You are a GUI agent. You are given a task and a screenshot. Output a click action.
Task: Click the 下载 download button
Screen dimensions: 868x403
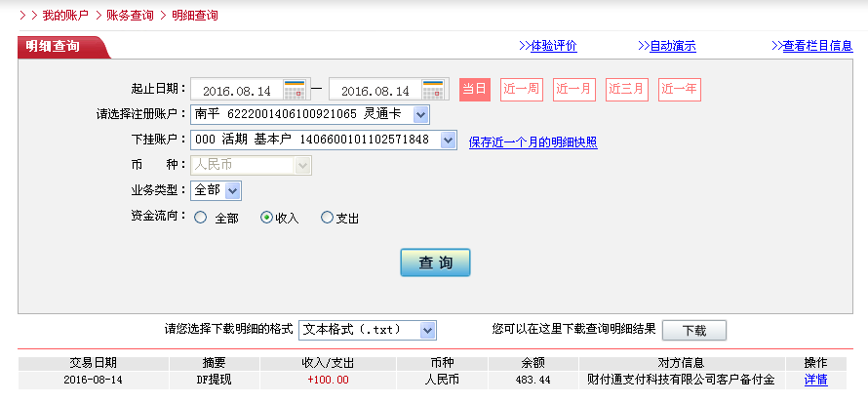tap(693, 330)
